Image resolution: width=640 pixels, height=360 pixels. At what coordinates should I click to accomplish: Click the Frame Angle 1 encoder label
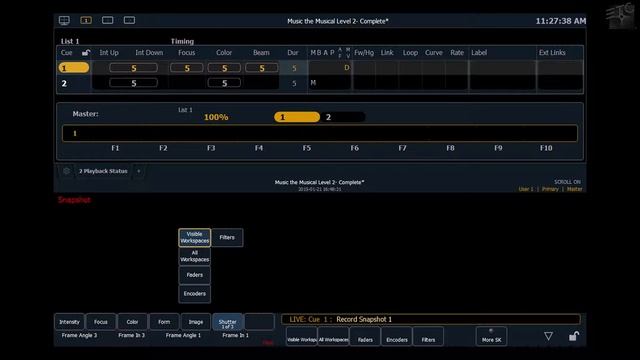coord(183,336)
